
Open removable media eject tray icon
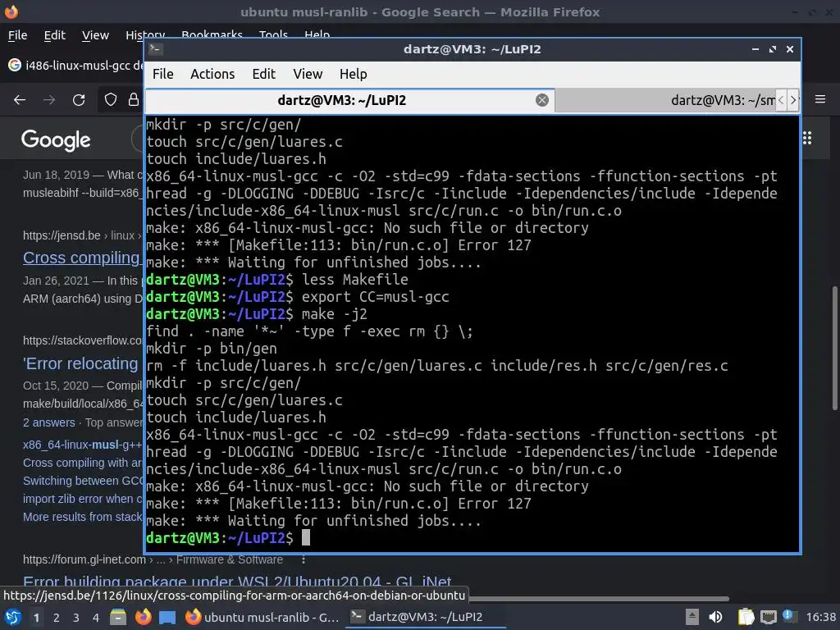coord(692,617)
